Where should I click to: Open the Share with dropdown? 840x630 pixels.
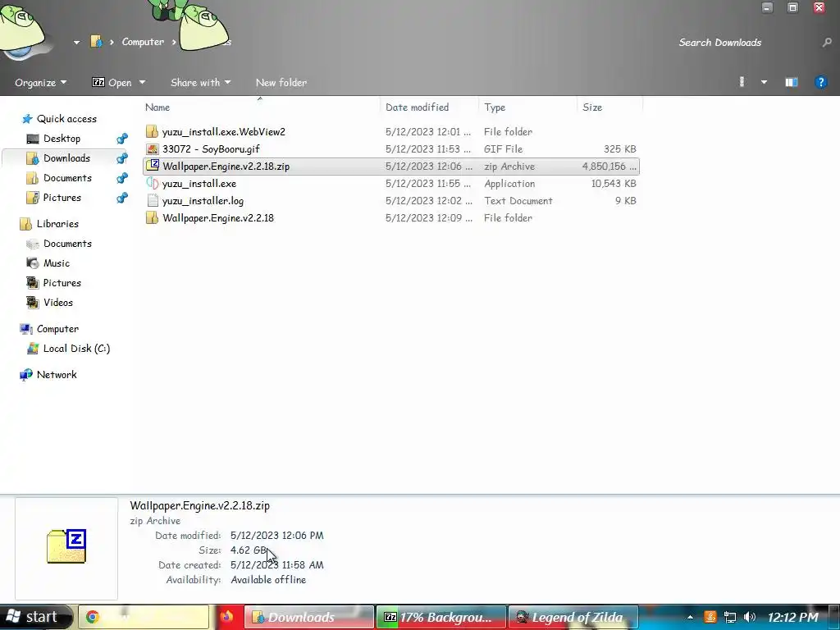pyautogui.click(x=200, y=83)
